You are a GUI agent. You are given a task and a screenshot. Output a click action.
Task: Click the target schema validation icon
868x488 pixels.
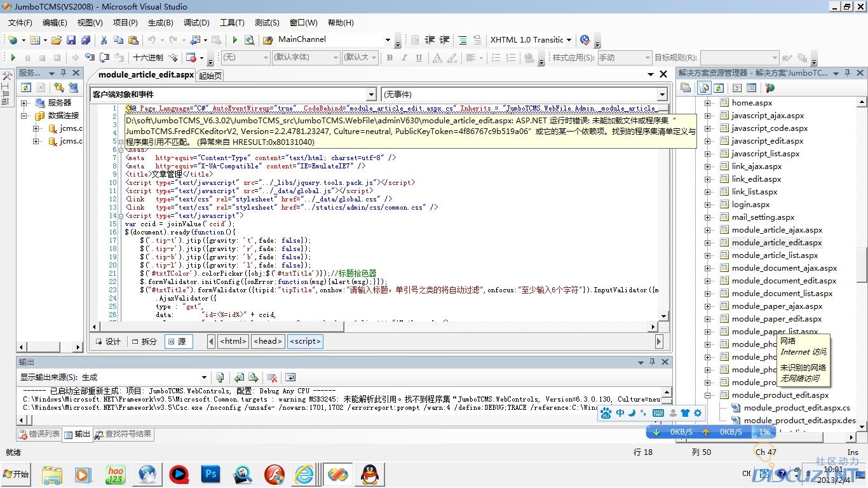click(585, 40)
